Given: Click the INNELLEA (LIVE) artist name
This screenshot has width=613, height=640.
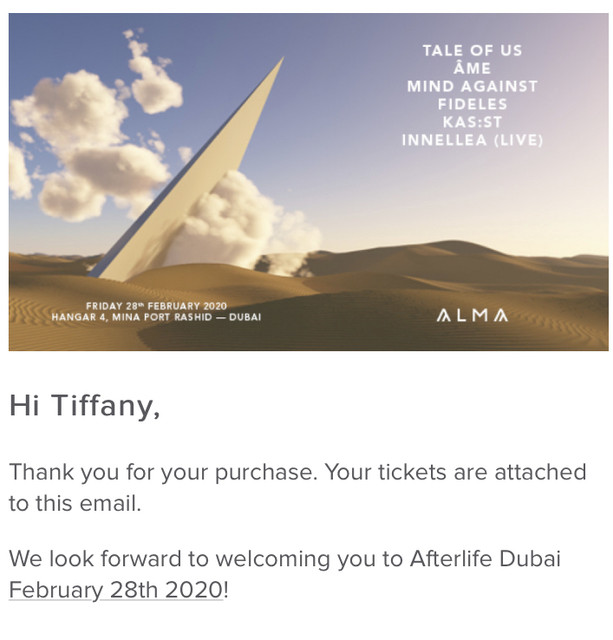Looking at the screenshot, I should click(x=473, y=140).
